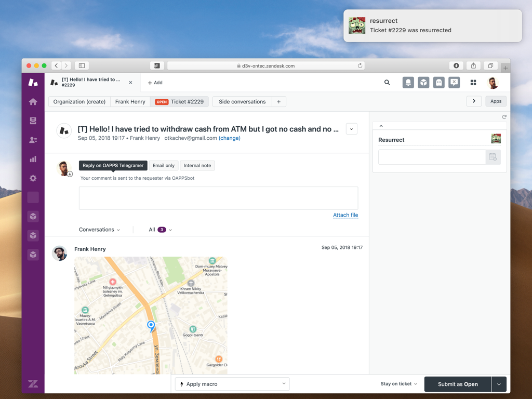Image resolution: width=532 pixels, height=399 pixels.
Task: Switch to Internal note mode
Action: point(197,166)
